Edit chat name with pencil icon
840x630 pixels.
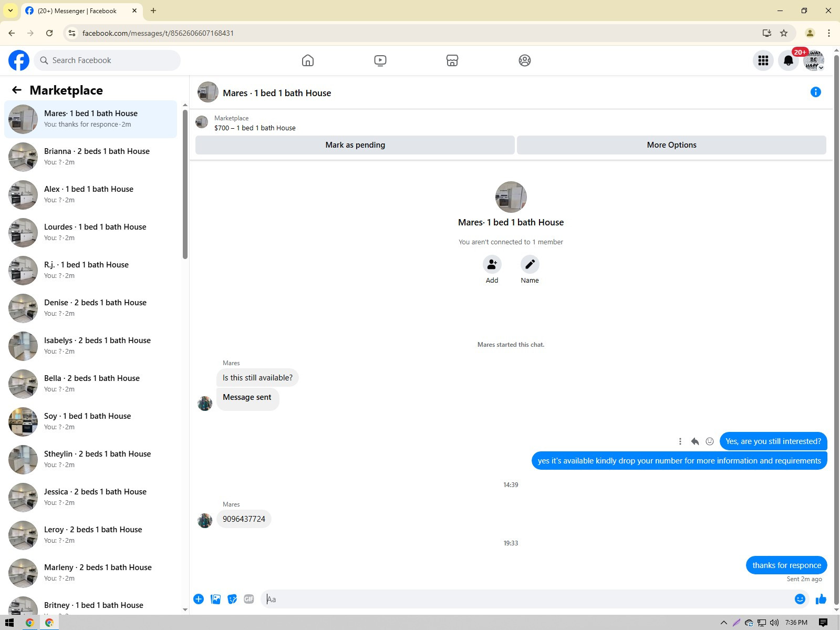pyautogui.click(x=530, y=264)
